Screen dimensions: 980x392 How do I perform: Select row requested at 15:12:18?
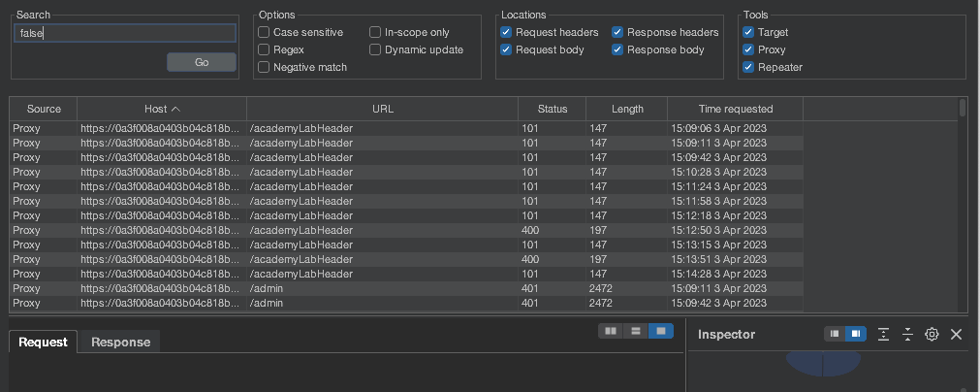pyautogui.click(x=406, y=215)
